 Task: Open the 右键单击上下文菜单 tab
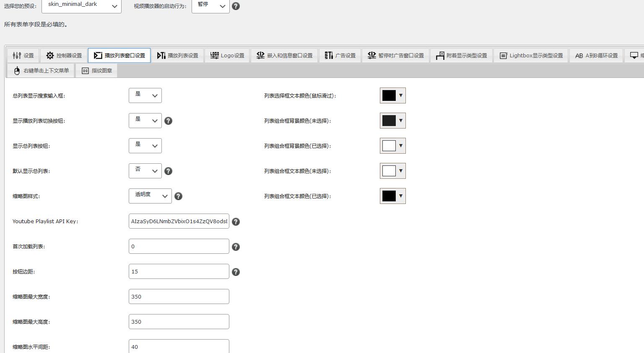(41, 71)
